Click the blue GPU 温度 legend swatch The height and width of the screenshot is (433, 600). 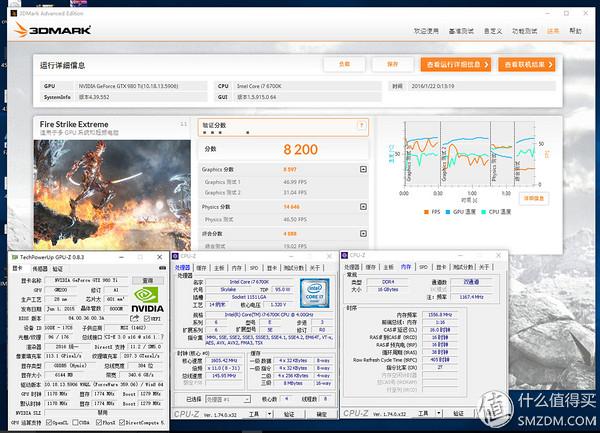pyautogui.click(x=448, y=212)
